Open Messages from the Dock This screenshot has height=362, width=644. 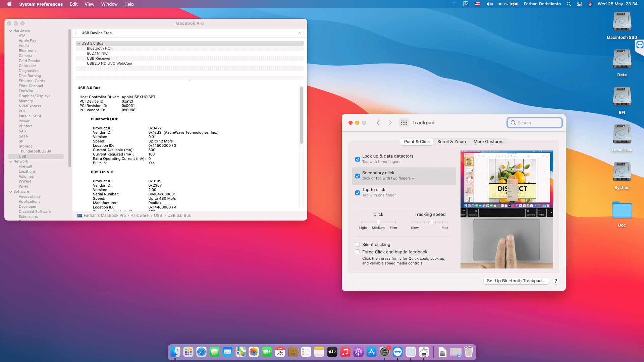coord(214,352)
